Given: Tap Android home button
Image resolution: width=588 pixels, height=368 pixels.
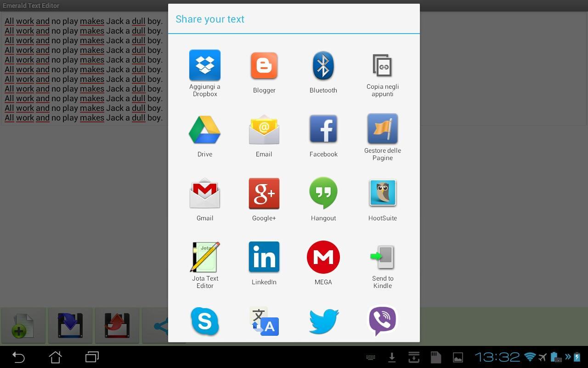Looking at the screenshot, I should [55, 357].
